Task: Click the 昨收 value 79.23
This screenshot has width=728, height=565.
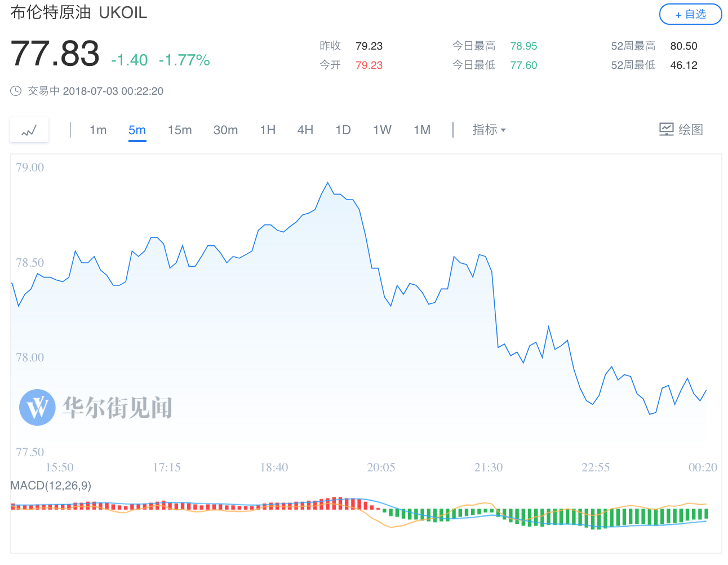Action: click(369, 46)
